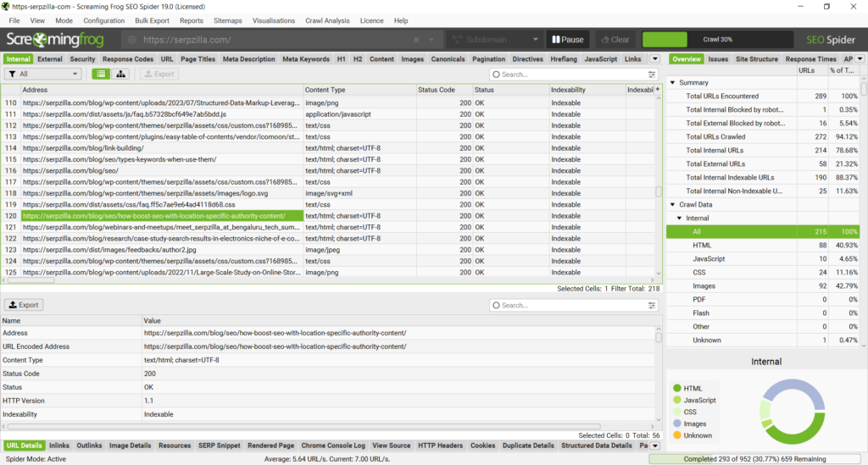This screenshot has width=868, height=465.
Task: Click the filter funnel icon
Action: click(12, 74)
